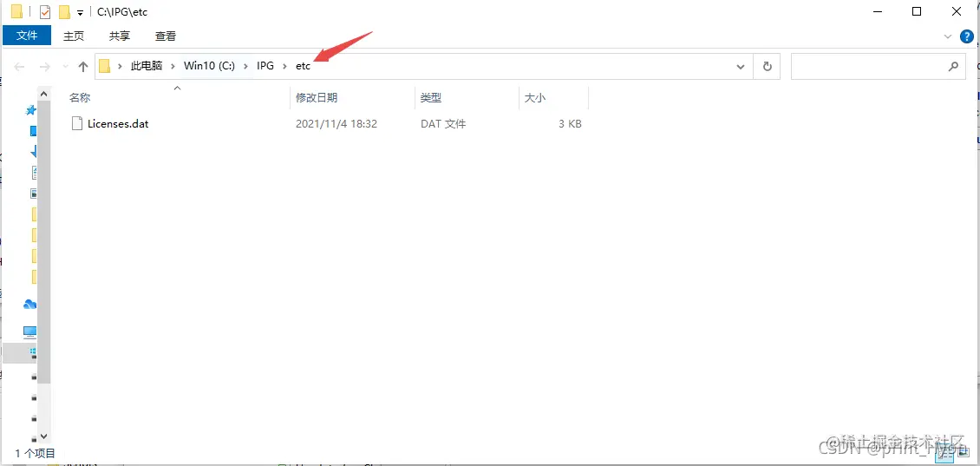Click the New Folder icon in title bar
The height and width of the screenshot is (466, 980).
pyautogui.click(x=64, y=12)
